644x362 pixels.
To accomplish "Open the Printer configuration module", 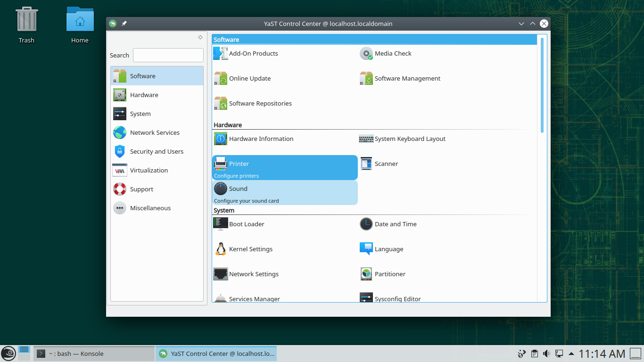I will point(285,167).
